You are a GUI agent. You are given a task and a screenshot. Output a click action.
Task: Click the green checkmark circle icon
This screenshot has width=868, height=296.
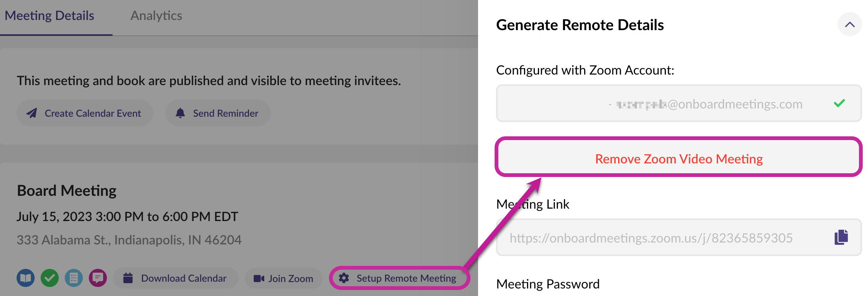click(50, 278)
